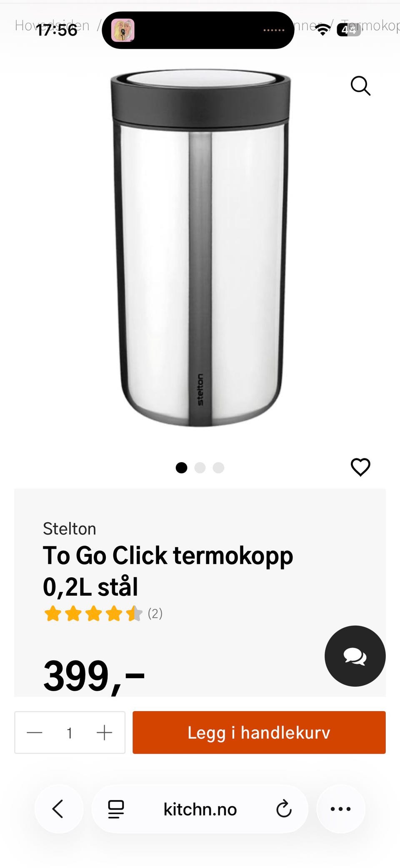Open the Stelton brand link
The image size is (400, 868).
[x=70, y=528]
